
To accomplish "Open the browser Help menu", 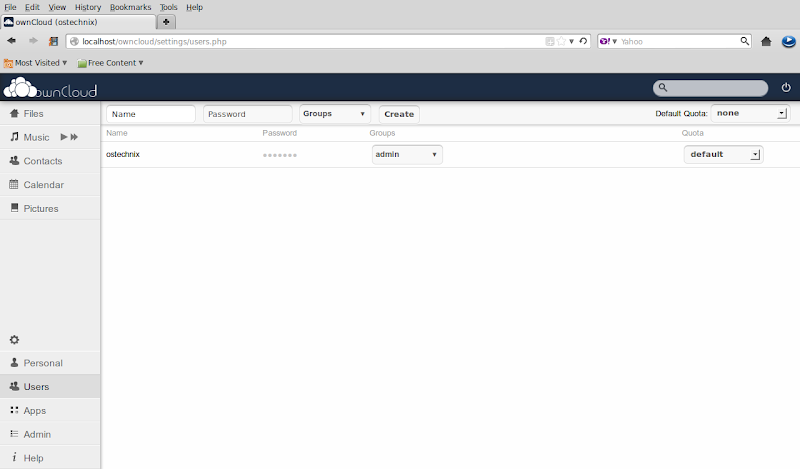I will [194, 7].
